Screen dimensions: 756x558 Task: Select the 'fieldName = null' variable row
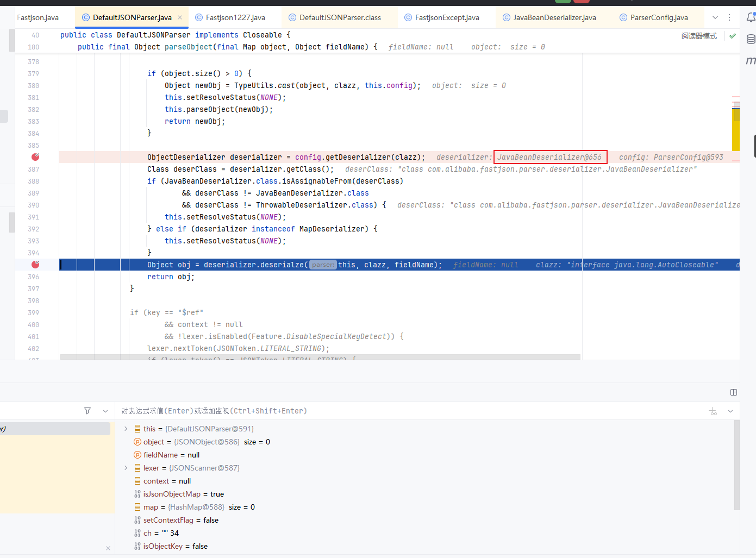(424, 455)
